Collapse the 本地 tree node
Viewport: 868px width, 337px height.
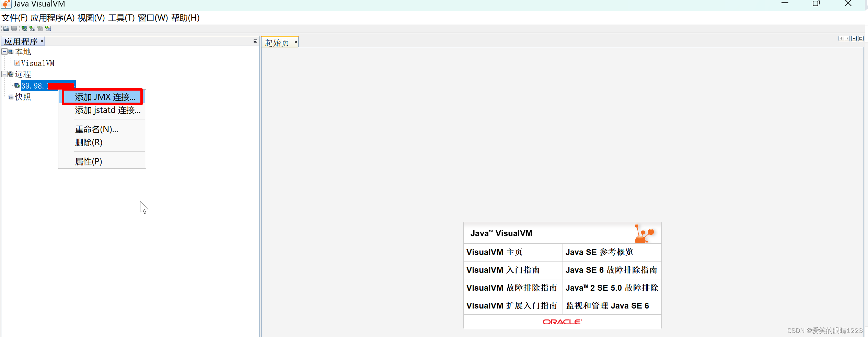[x=4, y=51]
